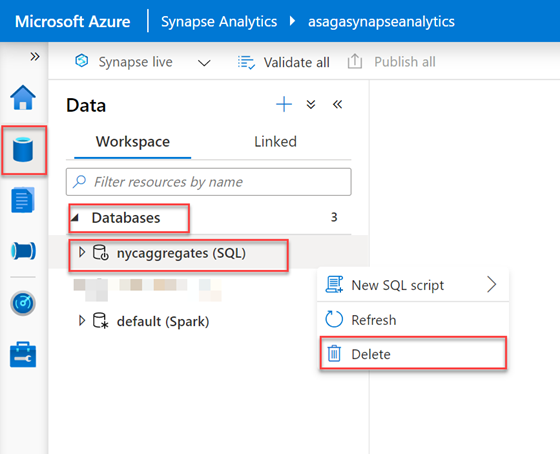This screenshot has width=560, height=454.
Task: Open the Home hub icon
Action: 23,97
